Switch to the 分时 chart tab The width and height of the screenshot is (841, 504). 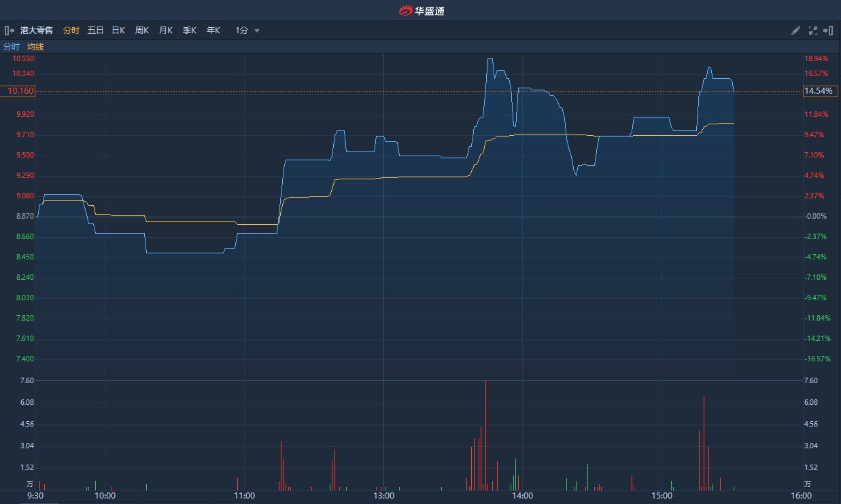click(x=71, y=31)
